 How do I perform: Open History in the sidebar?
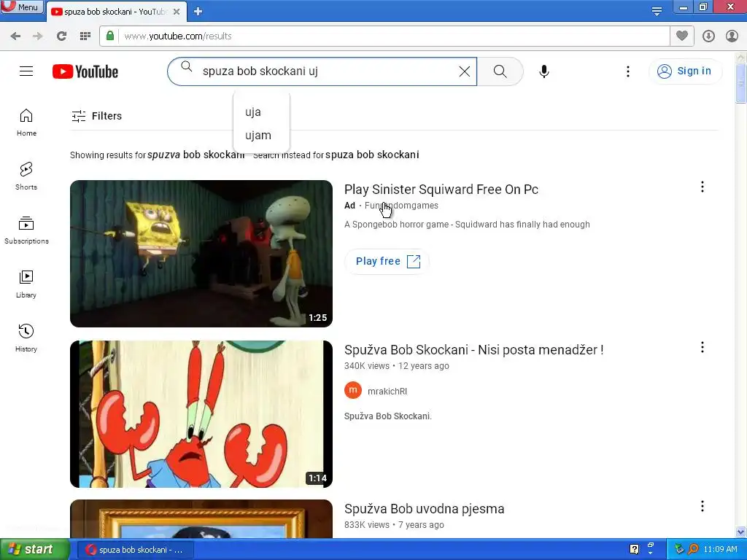(26, 338)
